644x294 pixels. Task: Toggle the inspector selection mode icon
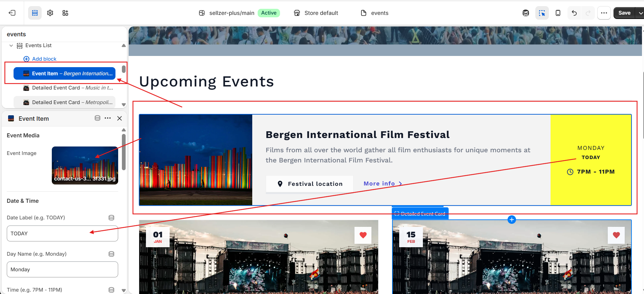[x=542, y=13]
